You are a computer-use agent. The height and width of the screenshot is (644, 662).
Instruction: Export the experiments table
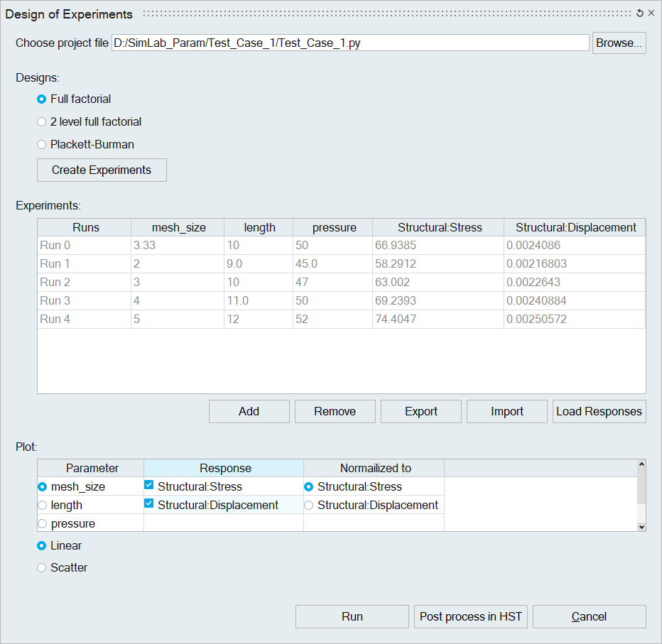tap(421, 412)
